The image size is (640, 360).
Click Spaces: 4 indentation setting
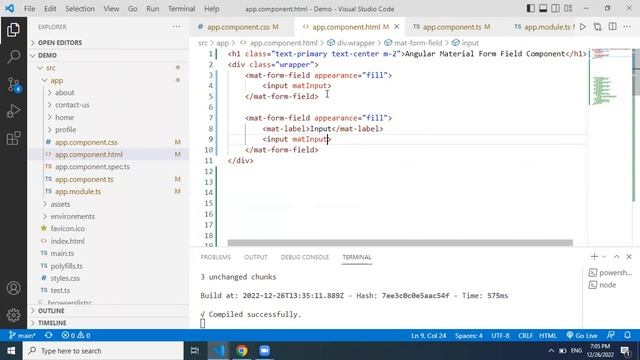click(469, 336)
